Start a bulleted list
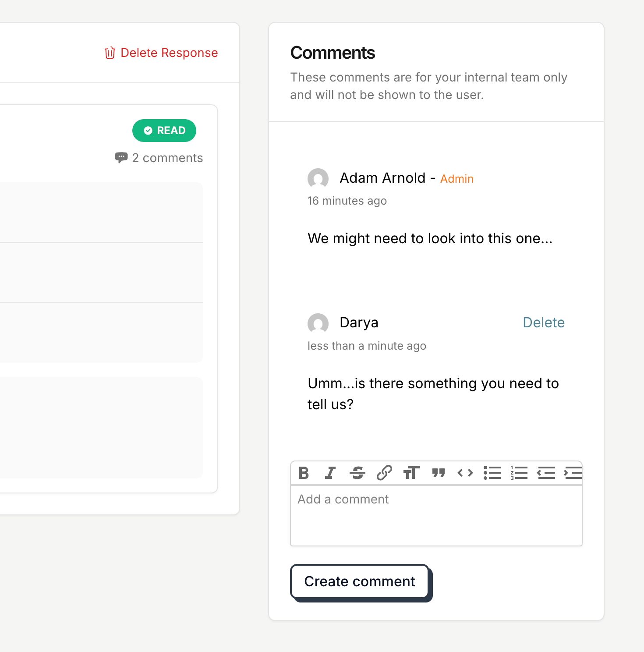Viewport: 644px width, 652px height. point(492,473)
